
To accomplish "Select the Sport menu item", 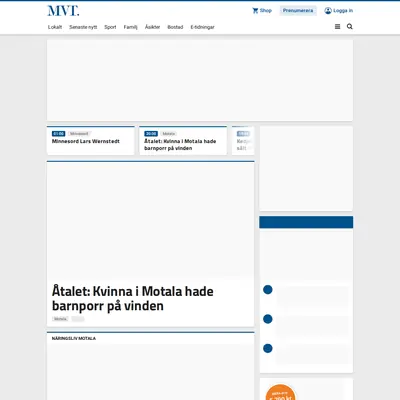I will tap(110, 27).
